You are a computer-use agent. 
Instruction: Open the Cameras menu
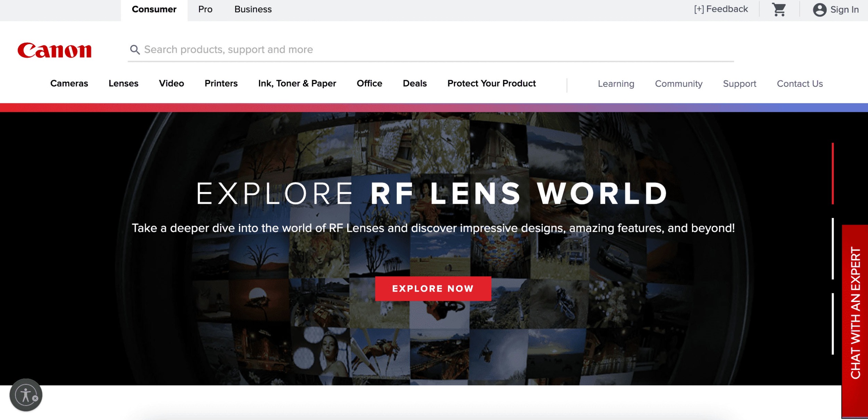(69, 83)
